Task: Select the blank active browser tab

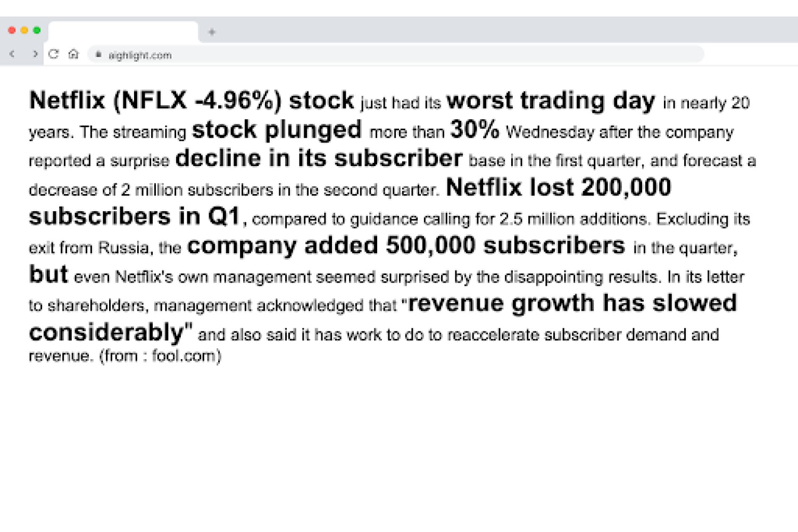Action: pyautogui.click(x=123, y=32)
